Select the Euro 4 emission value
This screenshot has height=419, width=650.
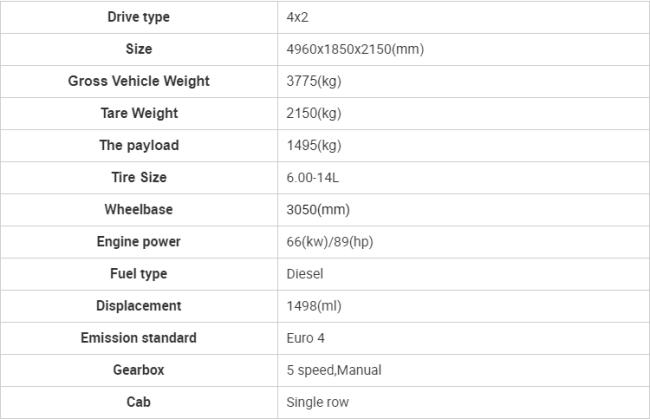pos(306,338)
